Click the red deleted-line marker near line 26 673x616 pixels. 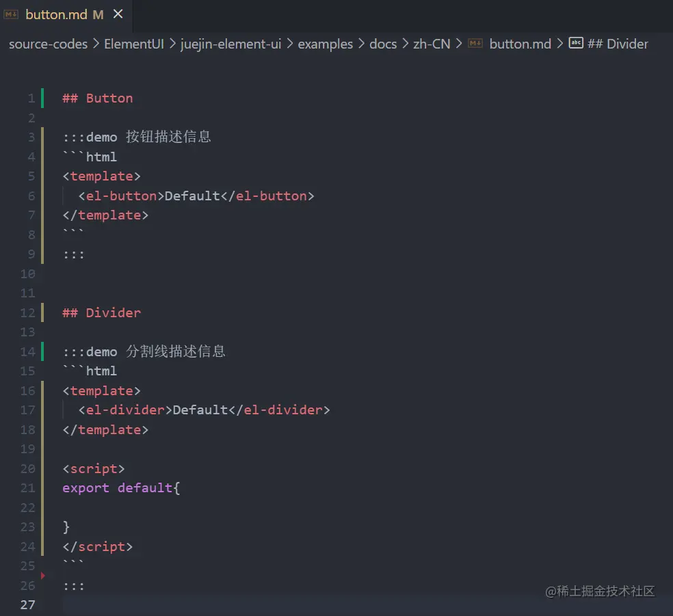point(43,575)
